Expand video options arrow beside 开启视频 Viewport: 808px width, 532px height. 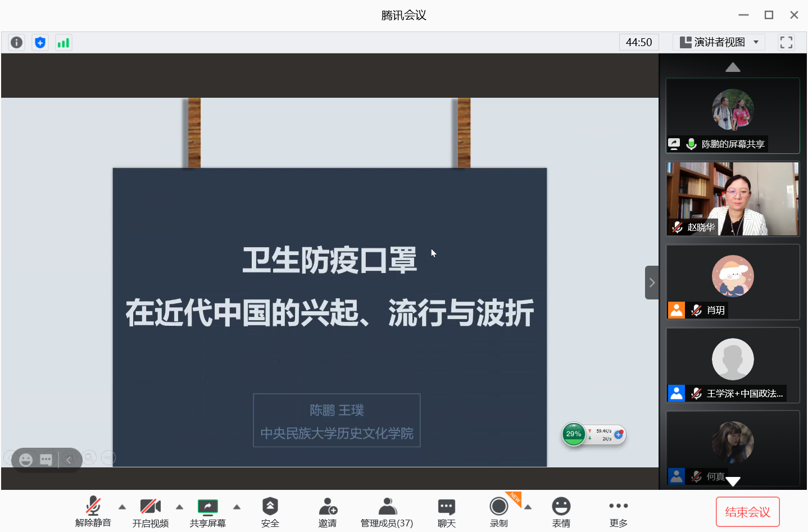pos(180,507)
